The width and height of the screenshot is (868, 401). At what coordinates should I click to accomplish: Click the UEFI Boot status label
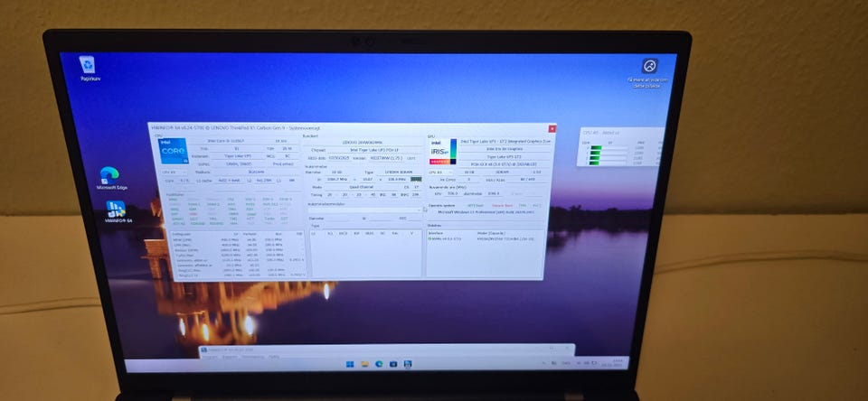click(x=476, y=205)
